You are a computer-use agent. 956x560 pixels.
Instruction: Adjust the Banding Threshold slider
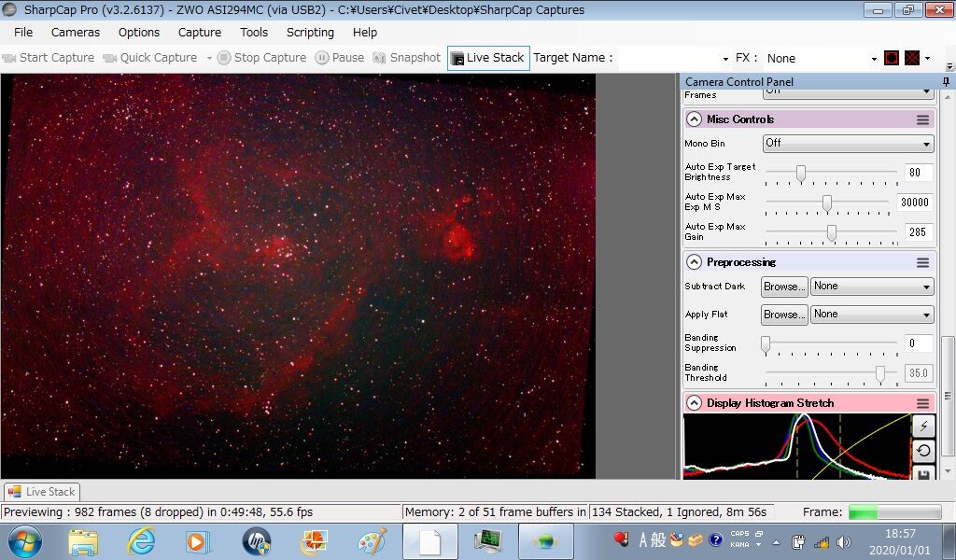(x=880, y=374)
